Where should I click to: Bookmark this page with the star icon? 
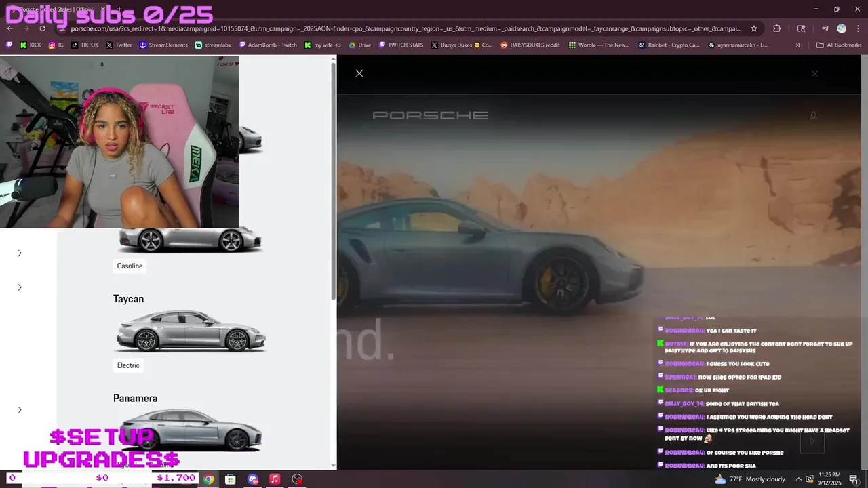click(x=754, y=28)
